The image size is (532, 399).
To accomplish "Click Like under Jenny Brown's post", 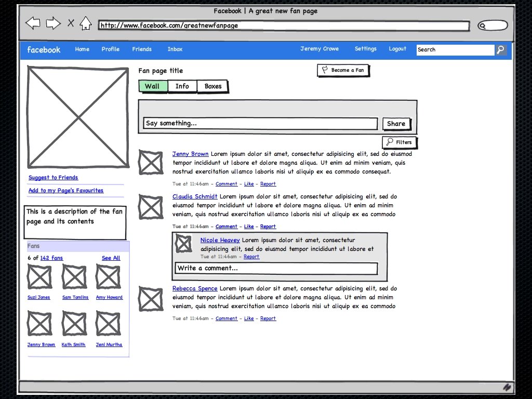I will [249, 184].
